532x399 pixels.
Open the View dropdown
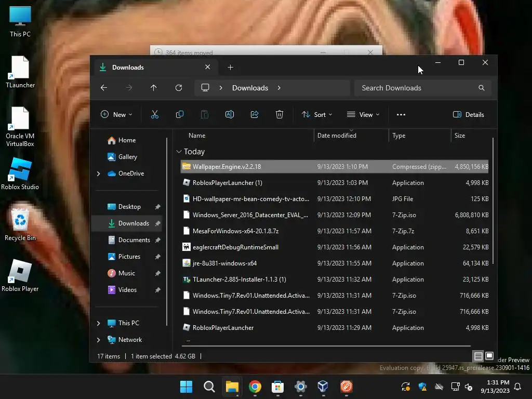click(363, 115)
